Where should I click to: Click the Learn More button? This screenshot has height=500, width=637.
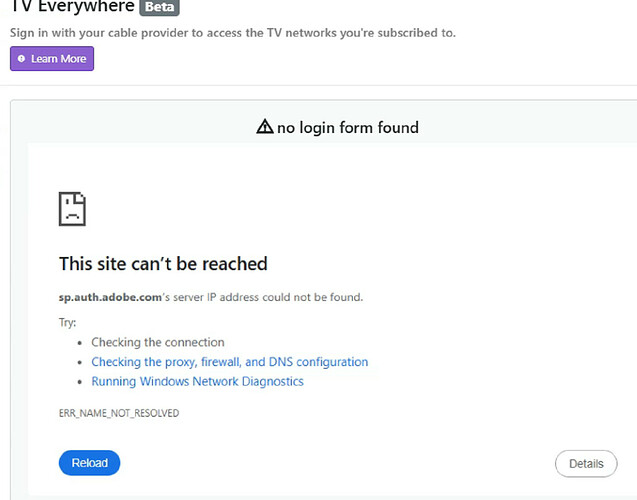click(x=52, y=59)
